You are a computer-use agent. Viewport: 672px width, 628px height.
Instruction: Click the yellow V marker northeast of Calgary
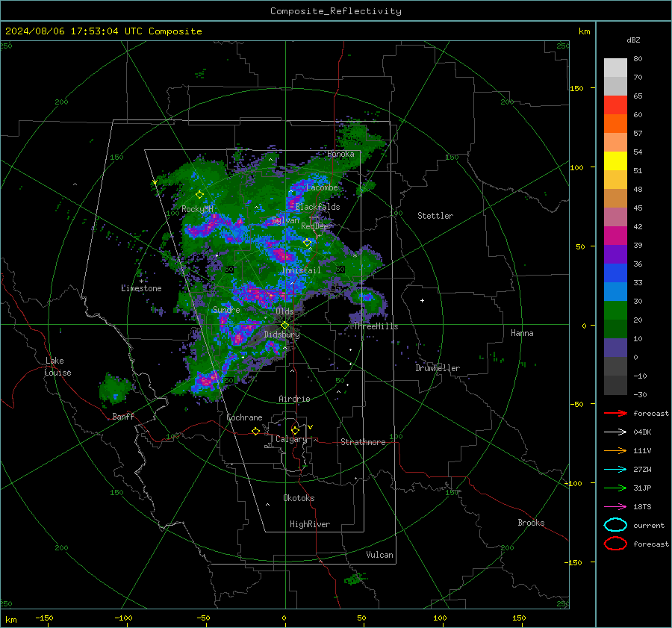[311, 427]
